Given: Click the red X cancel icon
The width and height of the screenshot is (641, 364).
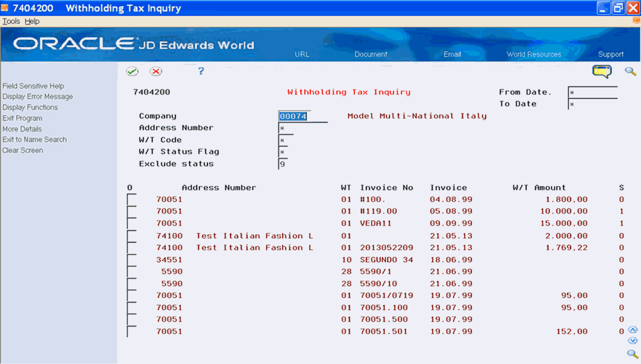Looking at the screenshot, I should [x=156, y=71].
